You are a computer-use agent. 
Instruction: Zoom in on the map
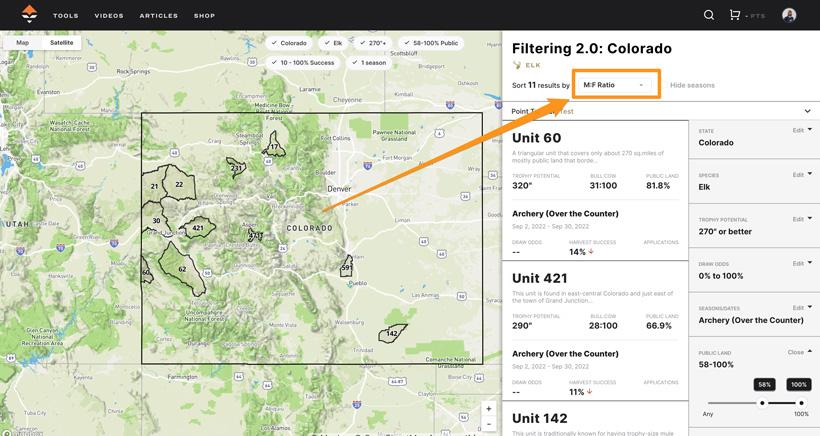coord(488,409)
